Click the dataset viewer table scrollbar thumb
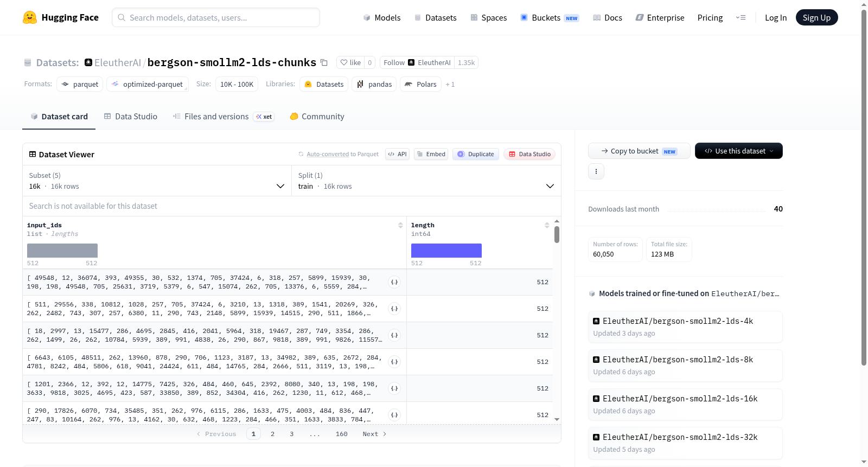The height and width of the screenshot is (467, 868). (x=557, y=235)
